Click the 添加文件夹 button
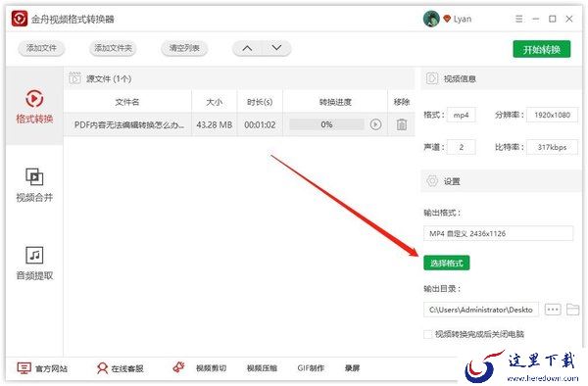The height and width of the screenshot is (386, 588). 113,48
